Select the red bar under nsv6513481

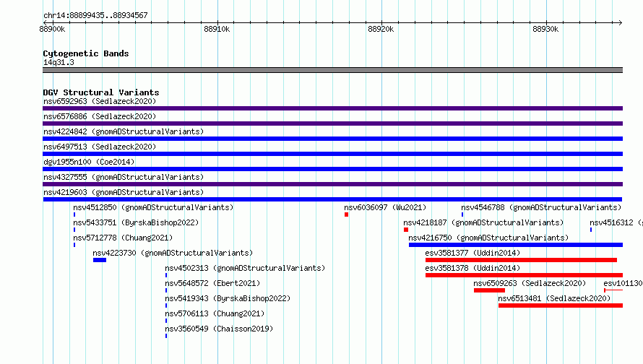point(561,305)
